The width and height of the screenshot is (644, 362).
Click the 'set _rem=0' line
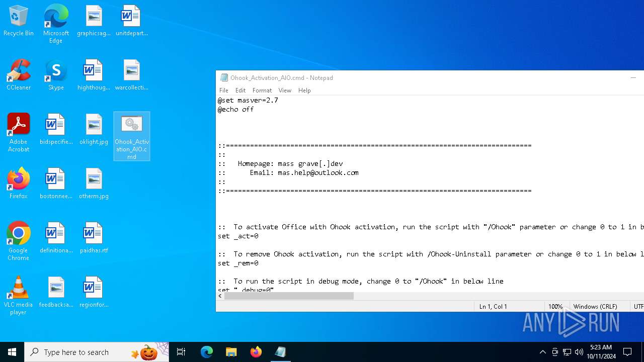tap(238, 263)
